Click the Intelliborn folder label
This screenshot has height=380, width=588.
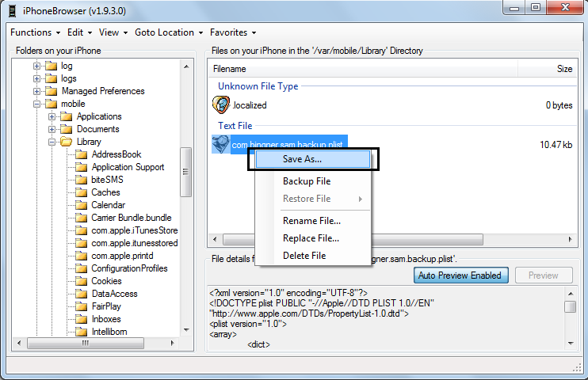tap(109, 332)
